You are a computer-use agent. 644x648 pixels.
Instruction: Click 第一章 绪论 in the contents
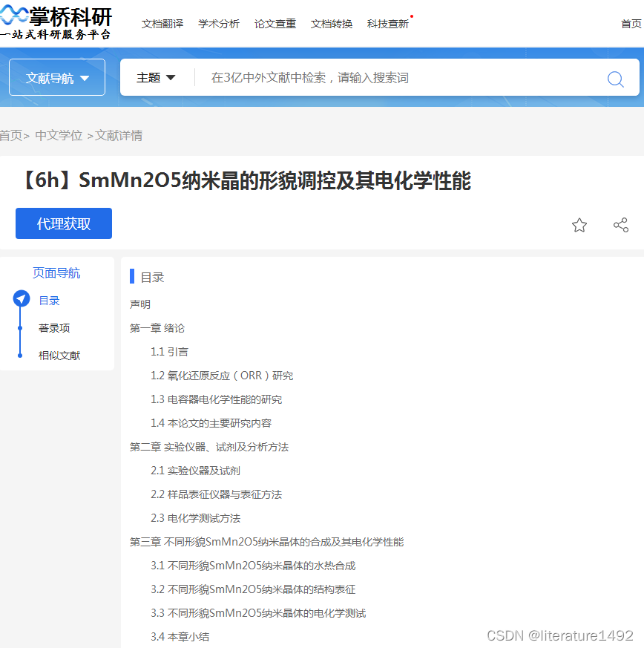157,328
